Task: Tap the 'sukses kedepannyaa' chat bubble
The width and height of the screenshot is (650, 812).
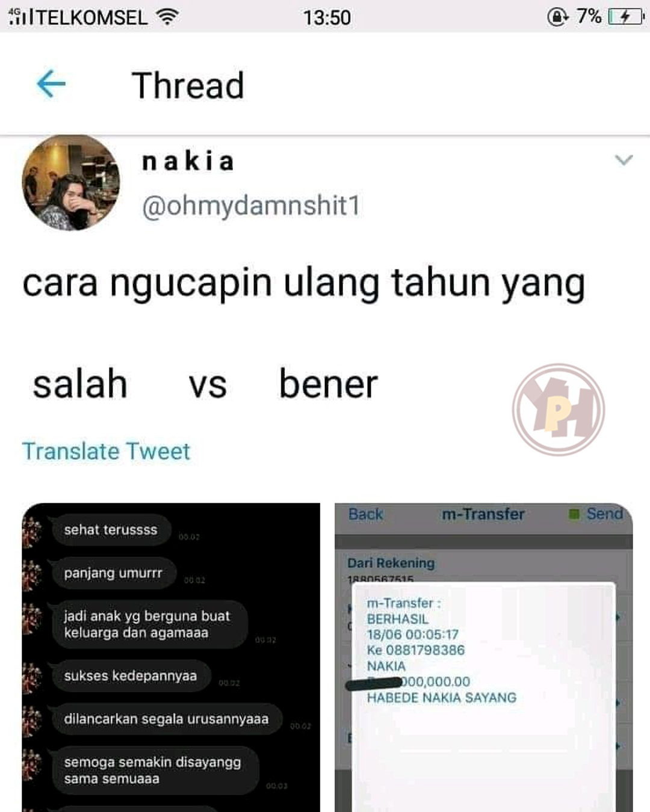Action: tap(131, 676)
